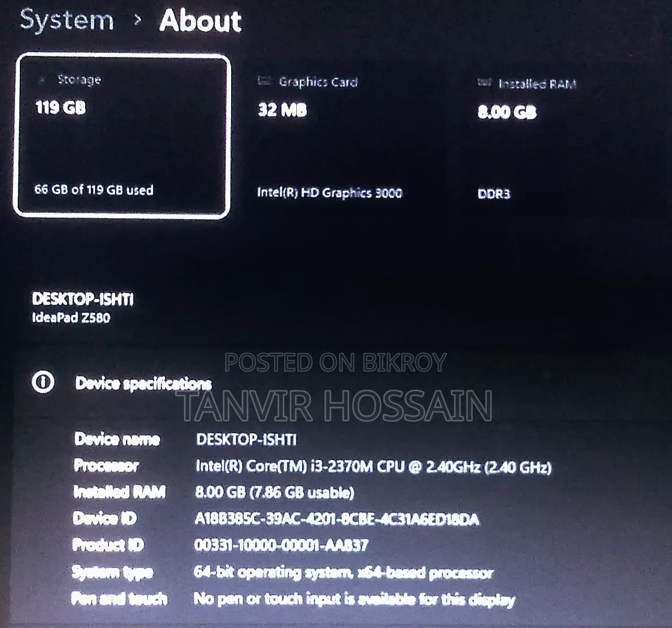The image size is (672, 628).
Task: Go back to System in the breadcrumb
Action: pyautogui.click(x=67, y=20)
